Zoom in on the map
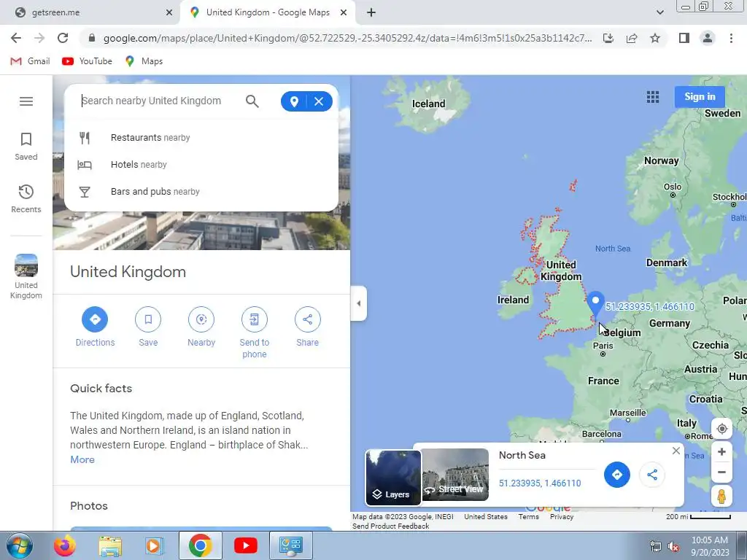The image size is (747, 560). pyautogui.click(x=721, y=452)
